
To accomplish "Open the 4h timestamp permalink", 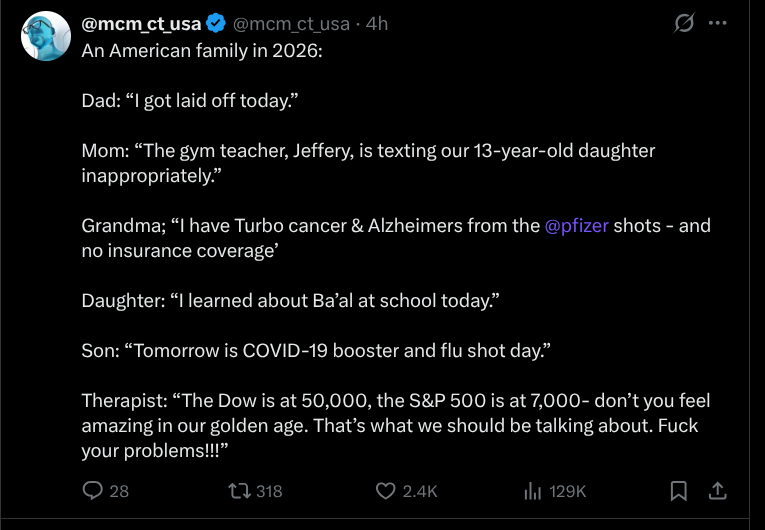I will (x=378, y=24).
